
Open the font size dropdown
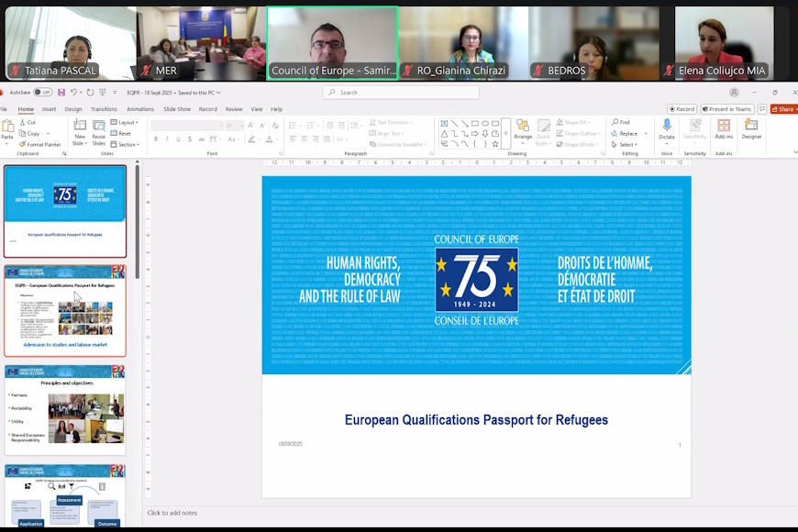click(x=234, y=126)
